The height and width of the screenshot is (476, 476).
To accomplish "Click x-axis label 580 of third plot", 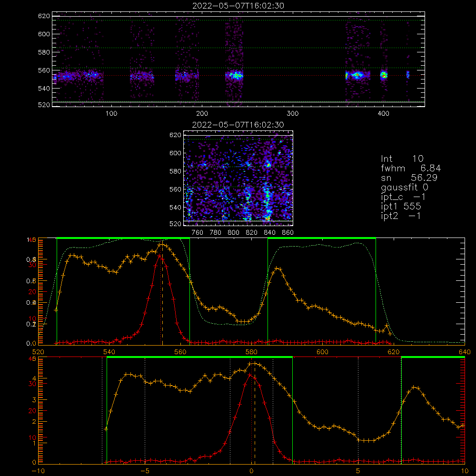I will pos(251,352).
